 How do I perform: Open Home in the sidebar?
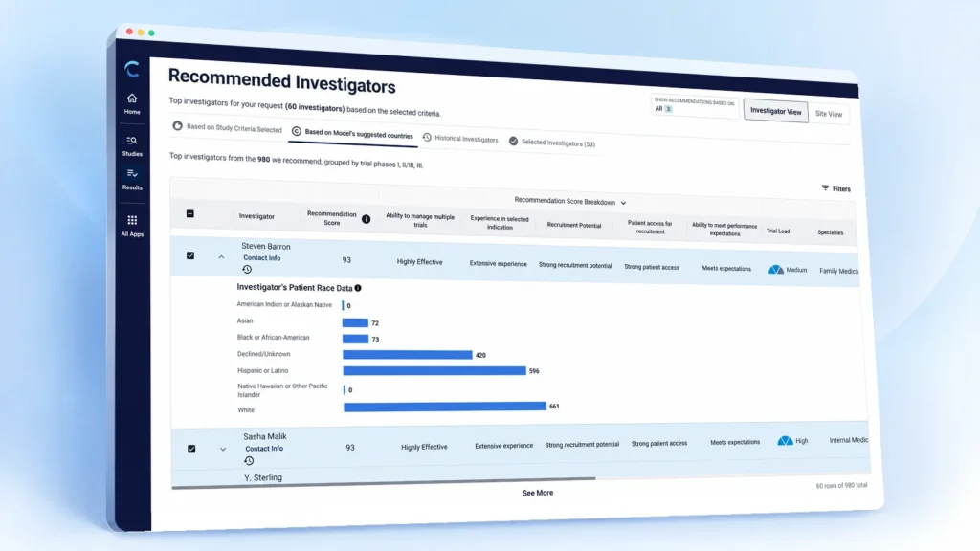click(132, 103)
